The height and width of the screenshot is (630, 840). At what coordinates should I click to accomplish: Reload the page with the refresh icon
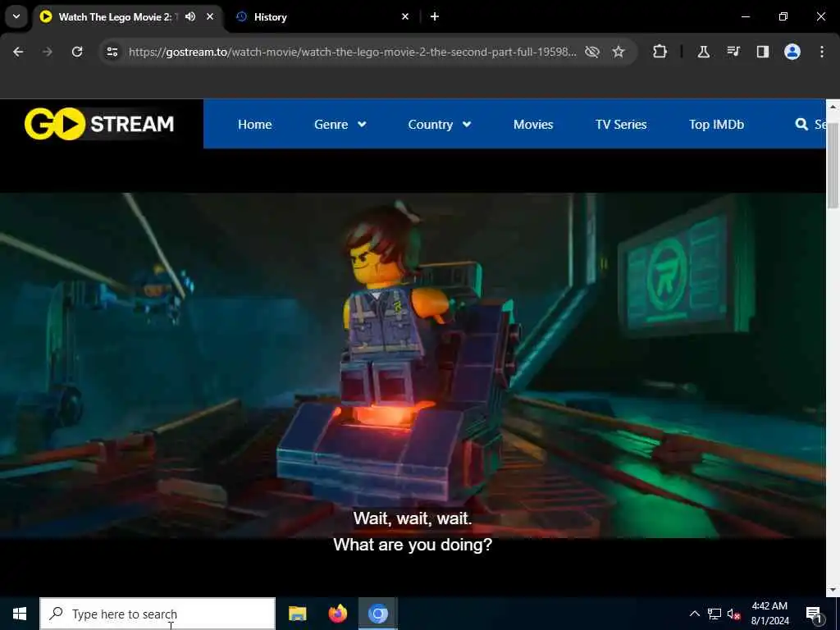pyautogui.click(x=77, y=52)
